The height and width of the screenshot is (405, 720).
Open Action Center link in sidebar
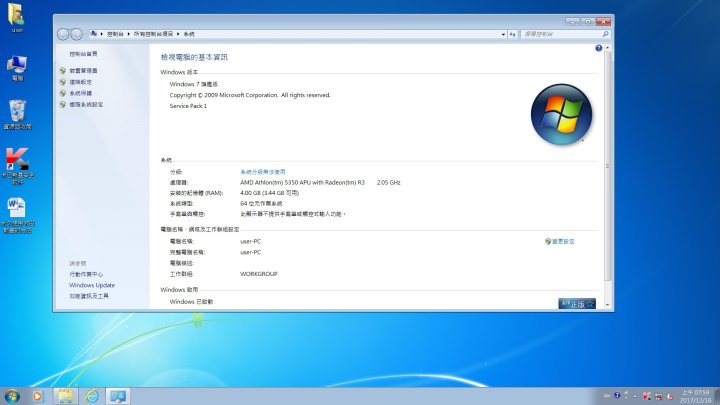86,274
